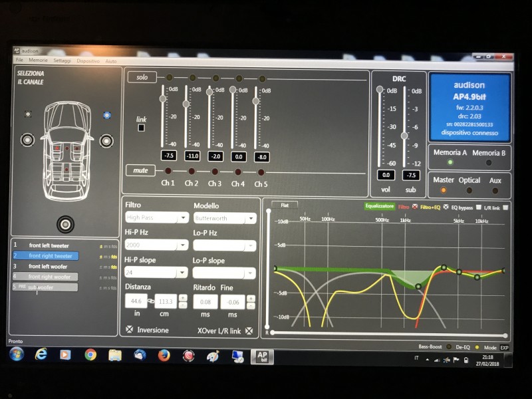Open the Lo-P Hz frequency dropdown
This screenshot has width=532, height=399.
pos(224,245)
